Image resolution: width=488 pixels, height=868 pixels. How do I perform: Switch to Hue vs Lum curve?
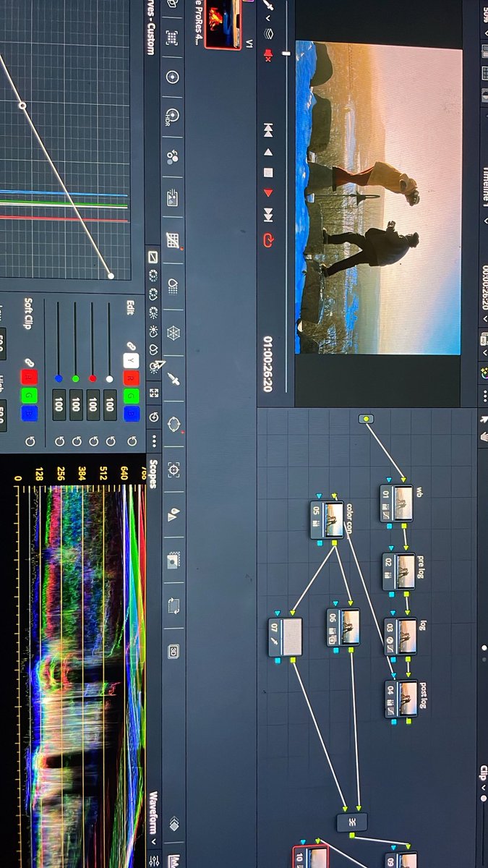tap(153, 314)
